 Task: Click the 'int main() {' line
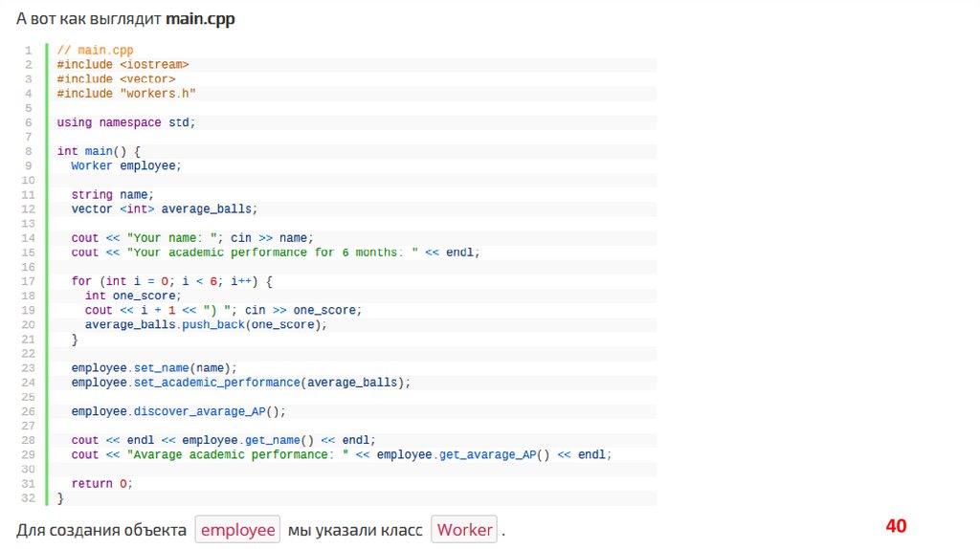point(99,151)
